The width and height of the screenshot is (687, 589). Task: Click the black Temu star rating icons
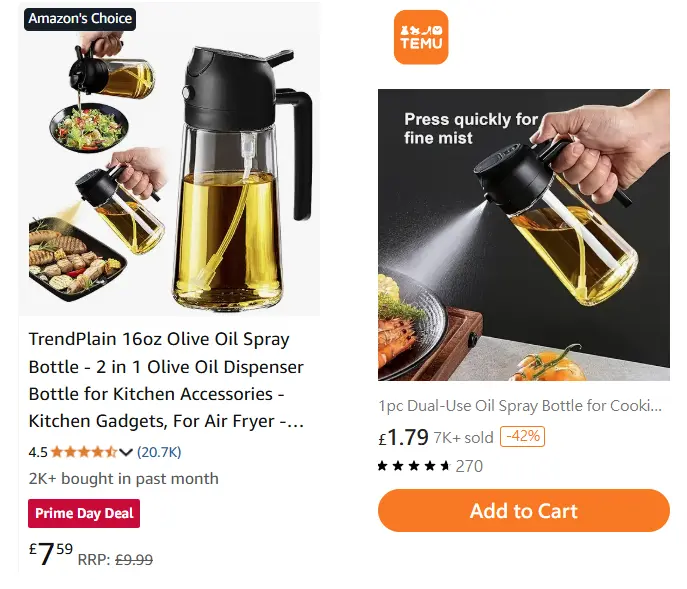tap(414, 466)
